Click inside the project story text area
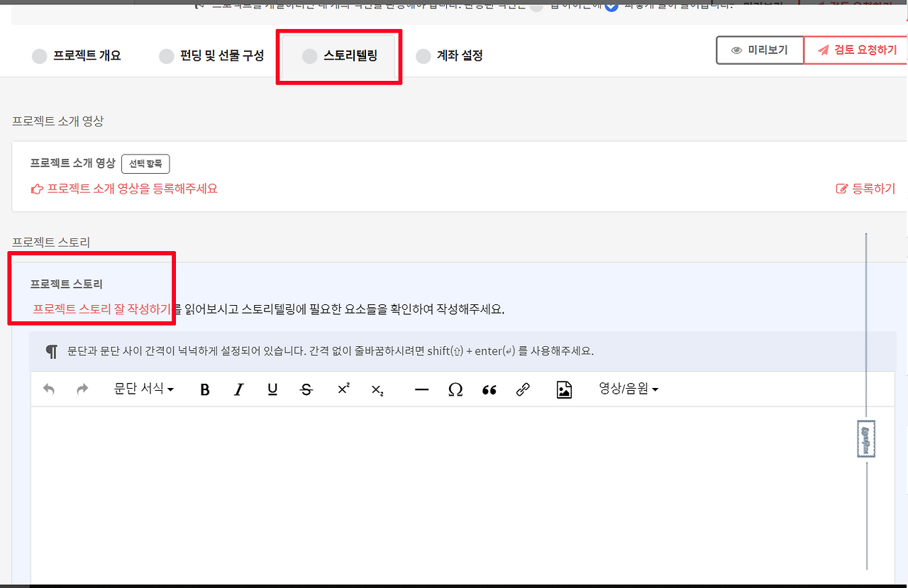Screen dimensions: 908x588 (463, 495)
